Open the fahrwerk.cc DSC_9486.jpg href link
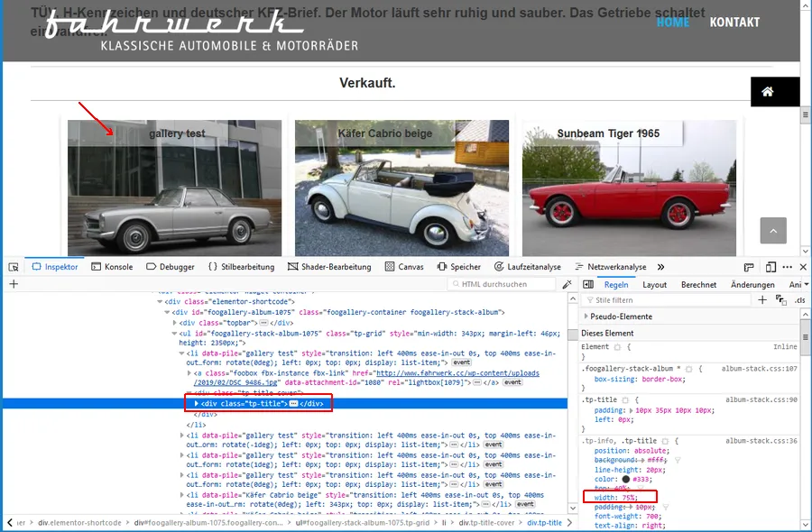 [366, 378]
